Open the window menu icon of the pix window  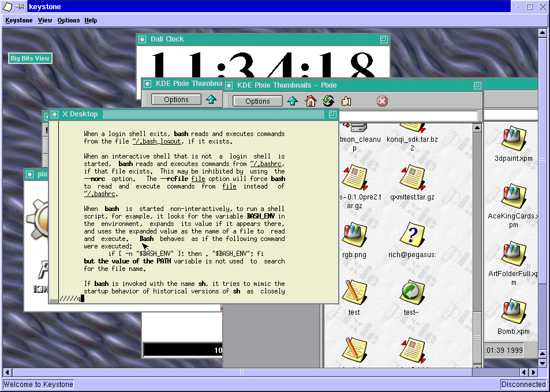pos(30,174)
